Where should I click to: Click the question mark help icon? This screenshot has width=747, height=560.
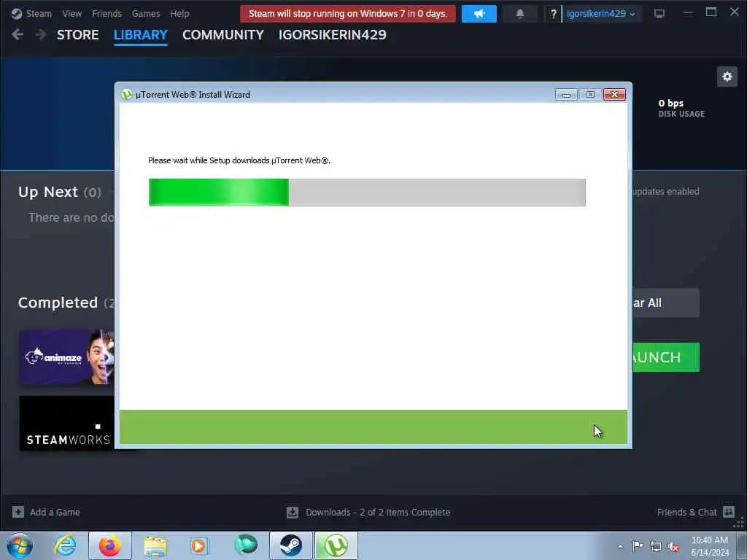(553, 14)
